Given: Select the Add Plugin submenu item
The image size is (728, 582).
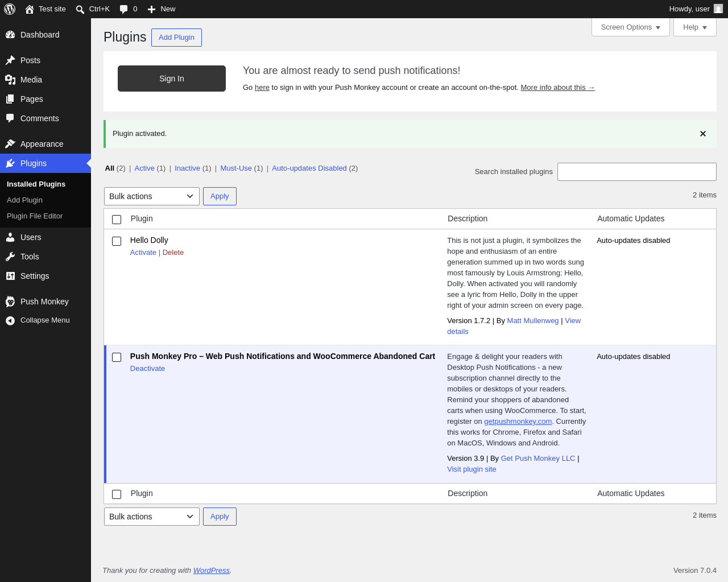Looking at the screenshot, I should (24, 200).
